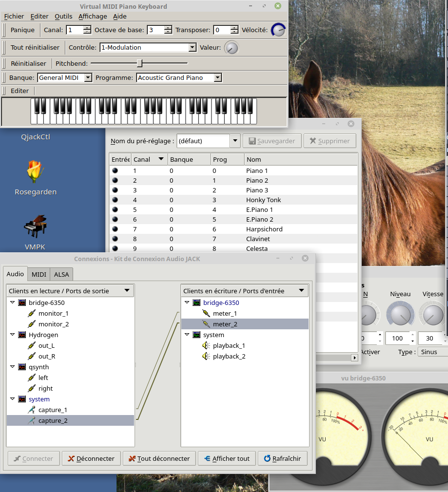
Task: Select playback_2 speaker icon
Action: click(x=206, y=356)
